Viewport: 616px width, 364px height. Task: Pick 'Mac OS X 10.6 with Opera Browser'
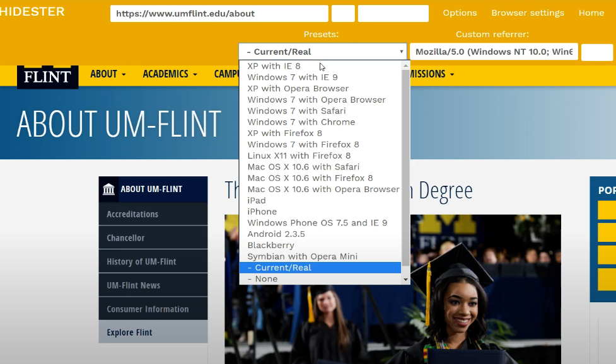(320, 189)
